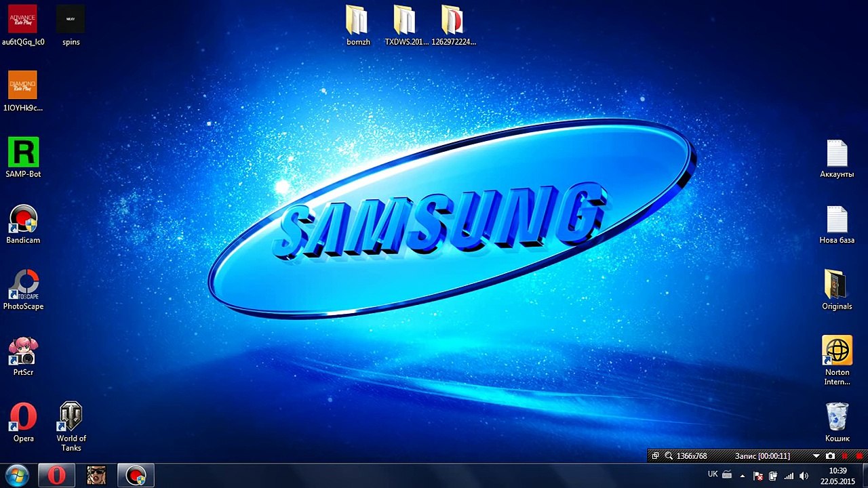Click the magnifier icon on Bandicam bar
The width and height of the screenshot is (868, 488).
[x=669, y=456]
